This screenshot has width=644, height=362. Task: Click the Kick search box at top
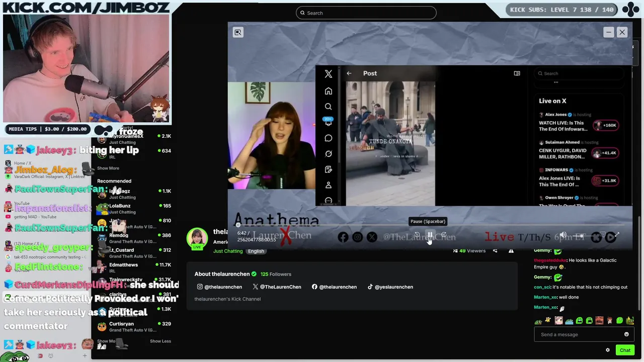366,13
